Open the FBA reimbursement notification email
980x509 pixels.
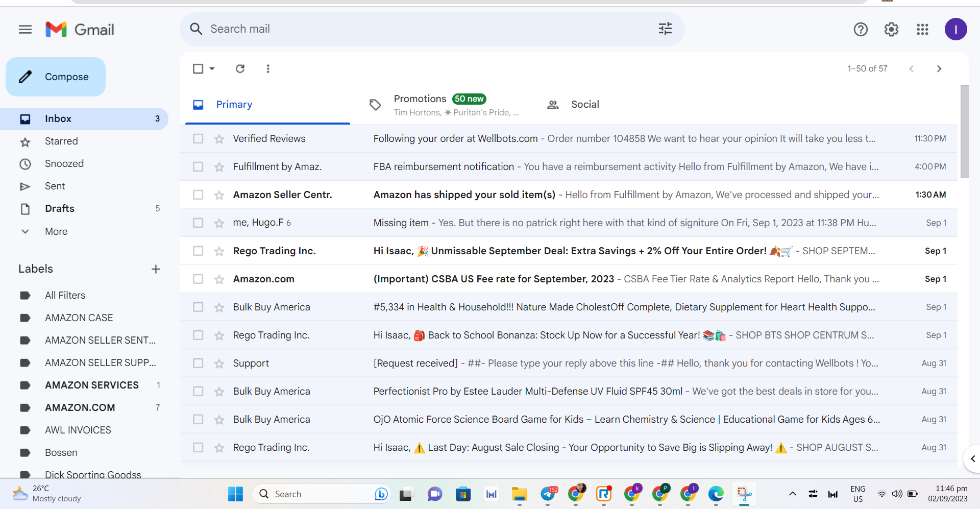[569, 167]
